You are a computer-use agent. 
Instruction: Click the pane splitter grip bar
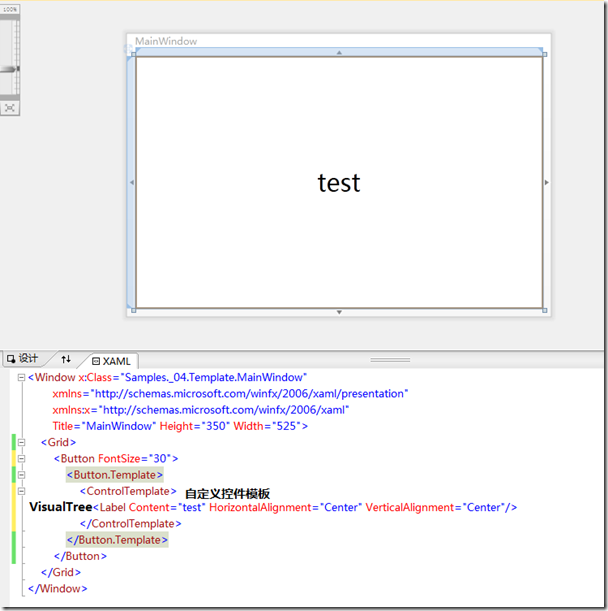point(390,360)
